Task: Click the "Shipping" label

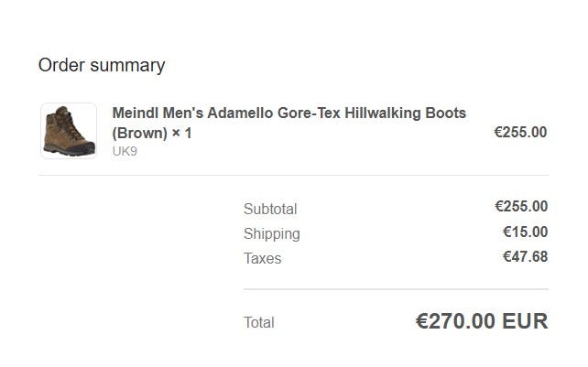Action: (271, 233)
